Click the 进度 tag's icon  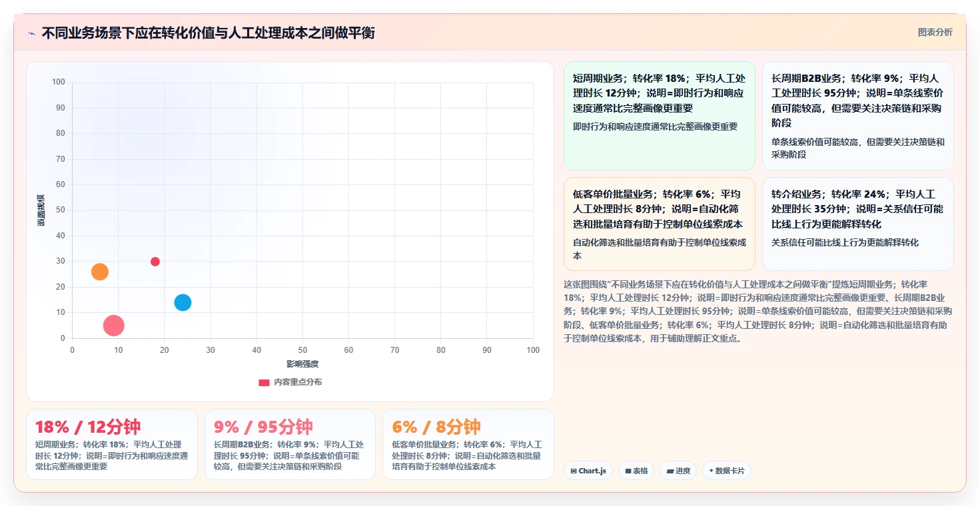[x=670, y=471]
